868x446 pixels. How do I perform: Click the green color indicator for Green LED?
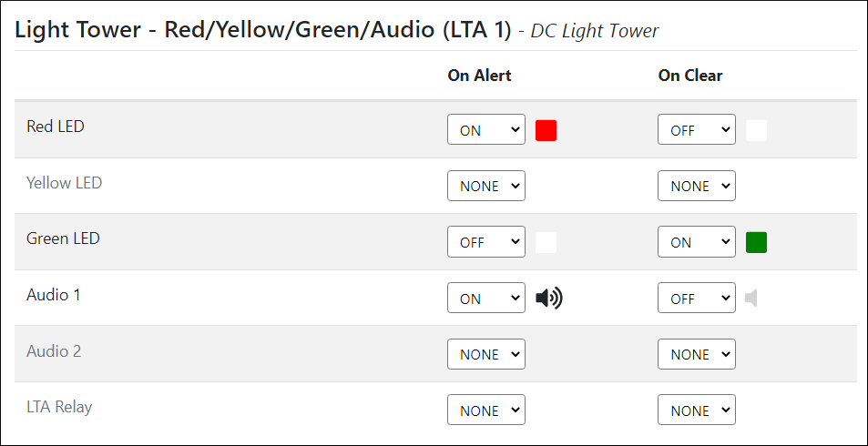[756, 242]
